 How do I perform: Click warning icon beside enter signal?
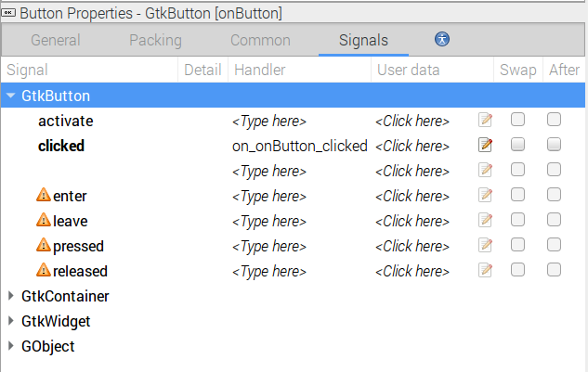(x=43, y=196)
